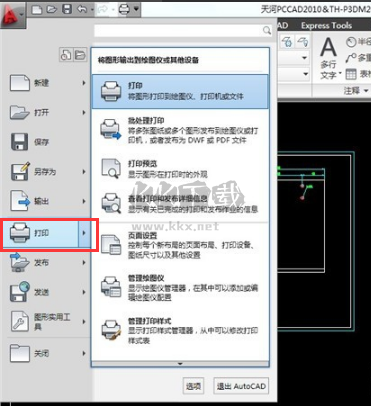Click the 退出 AutoCAD exit button
This screenshot has height=406, width=371.
click(241, 386)
